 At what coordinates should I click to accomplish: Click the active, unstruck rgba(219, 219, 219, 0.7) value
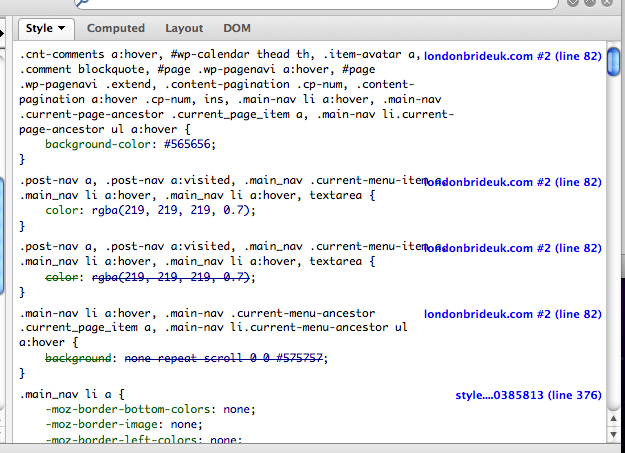[170, 210]
